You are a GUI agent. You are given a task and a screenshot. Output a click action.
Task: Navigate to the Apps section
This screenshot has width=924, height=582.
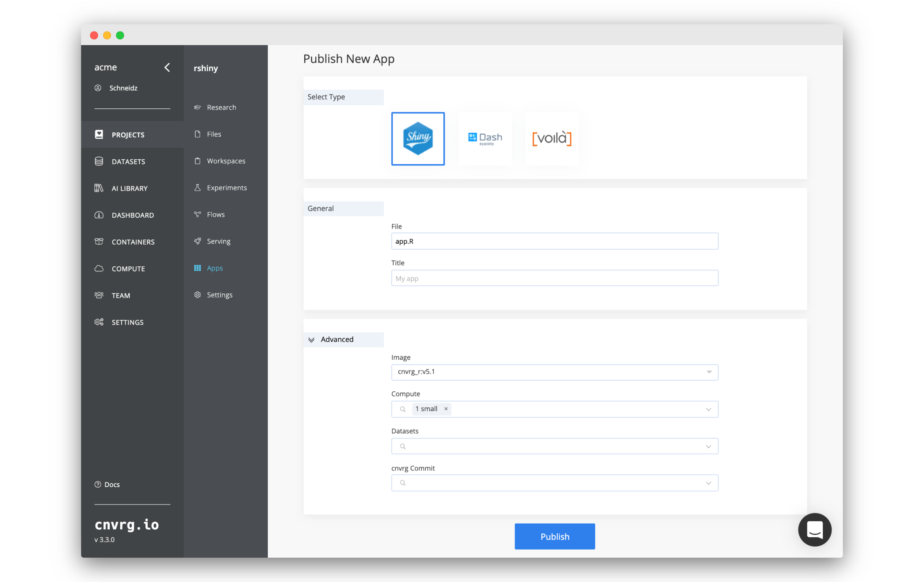(215, 268)
